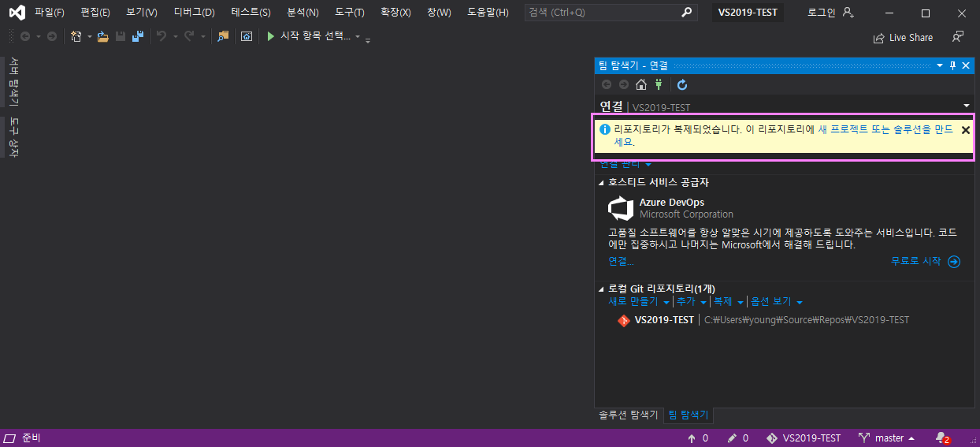Click the Redo toolbar icon

tap(189, 36)
